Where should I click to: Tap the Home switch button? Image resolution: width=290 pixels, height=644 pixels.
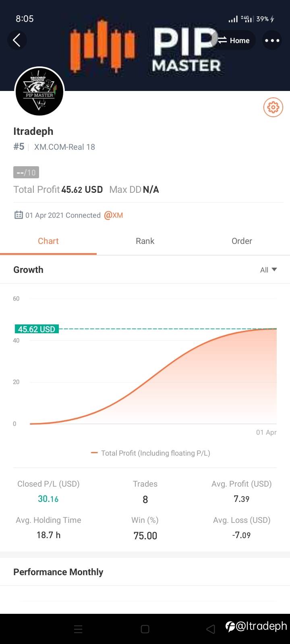tap(234, 40)
